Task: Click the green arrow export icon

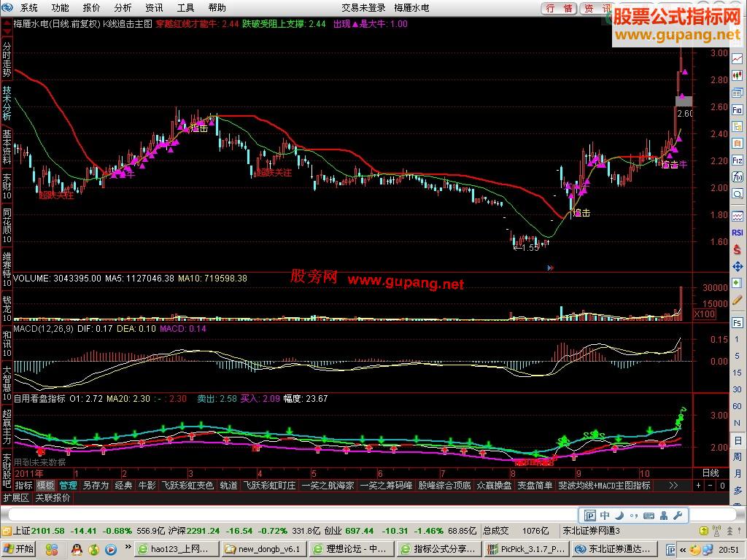Action: coord(737,283)
